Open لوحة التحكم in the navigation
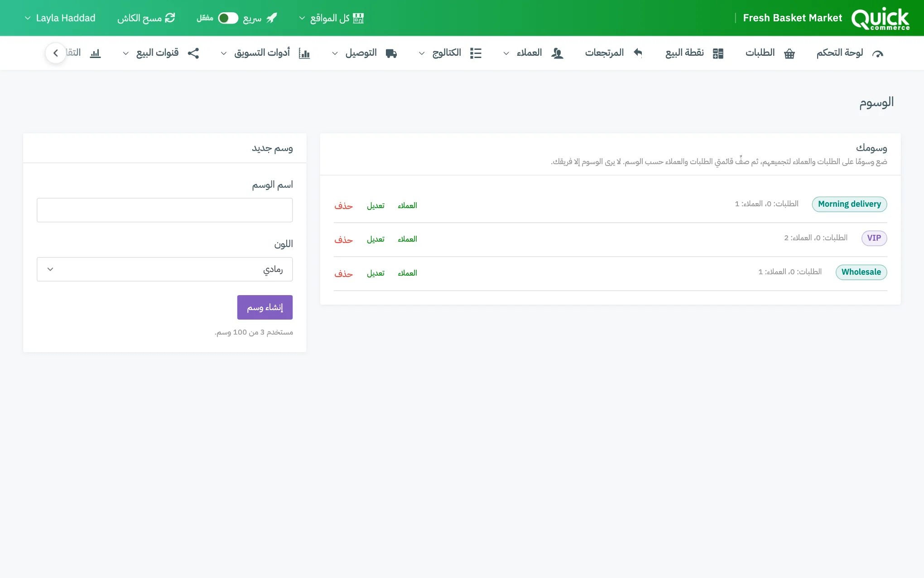Image resolution: width=924 pixels, height=578 pixels. point(850,53)
